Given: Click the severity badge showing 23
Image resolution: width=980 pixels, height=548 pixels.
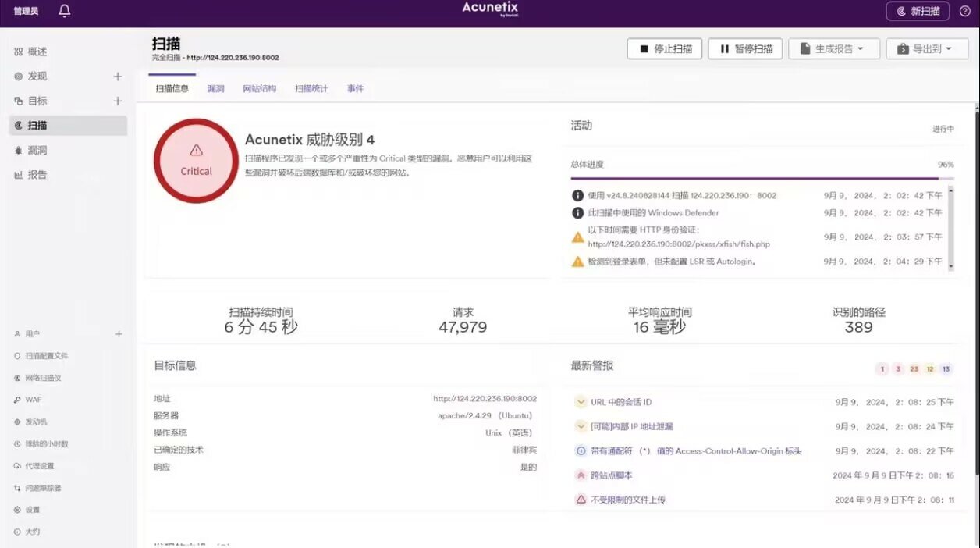Looking at the screenshot, I should tap(914, 369).
